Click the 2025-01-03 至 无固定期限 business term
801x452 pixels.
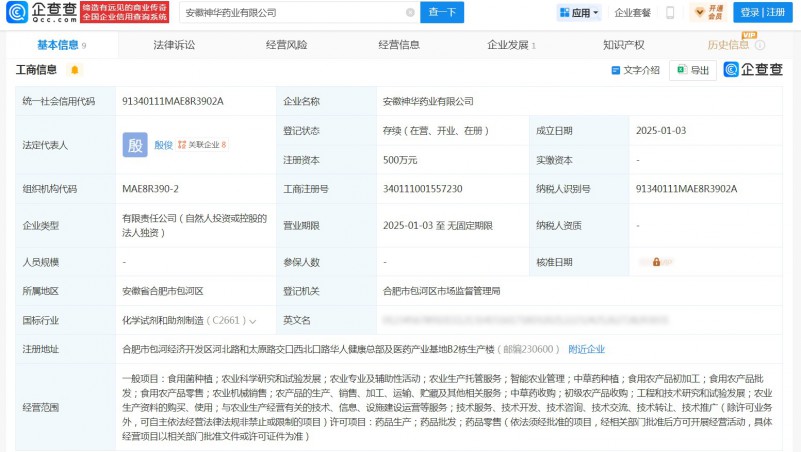[x=438, y=226]
